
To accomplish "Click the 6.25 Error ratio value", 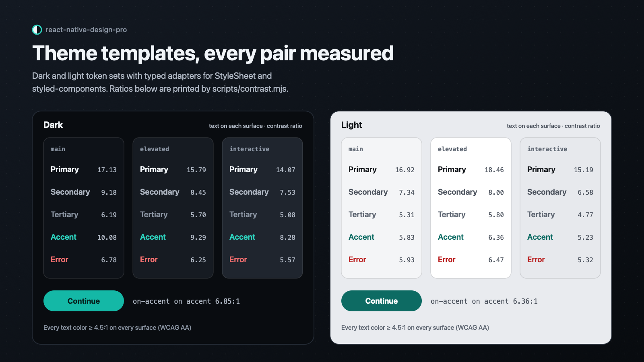I will click(198, 260).
